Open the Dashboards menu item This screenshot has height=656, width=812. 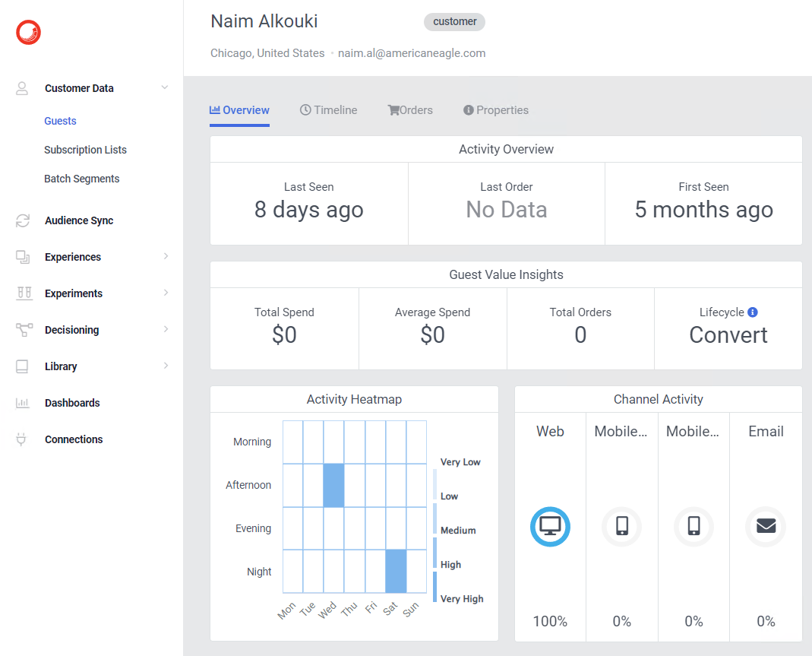pyautogui.click(x=72, y=403)
